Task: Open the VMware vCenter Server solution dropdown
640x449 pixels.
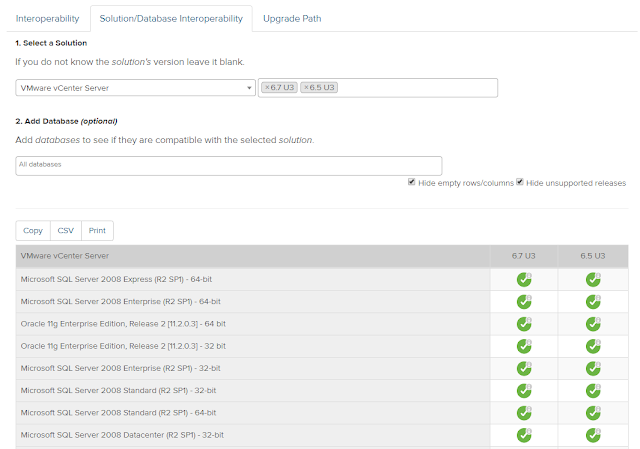Action: (x=136, y=88)
